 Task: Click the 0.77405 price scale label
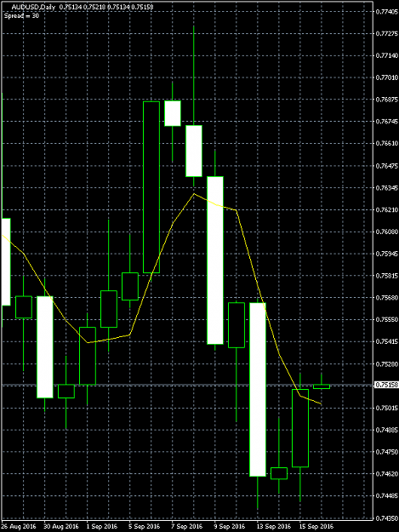(x=387, y=12)
